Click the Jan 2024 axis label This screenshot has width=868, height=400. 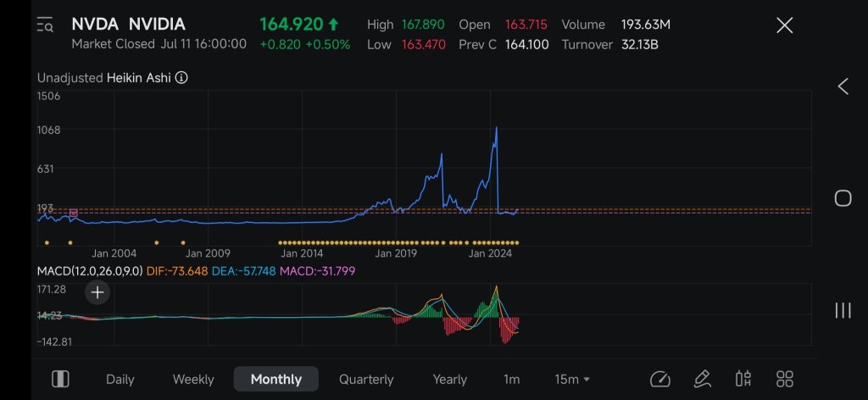[490, 254]
